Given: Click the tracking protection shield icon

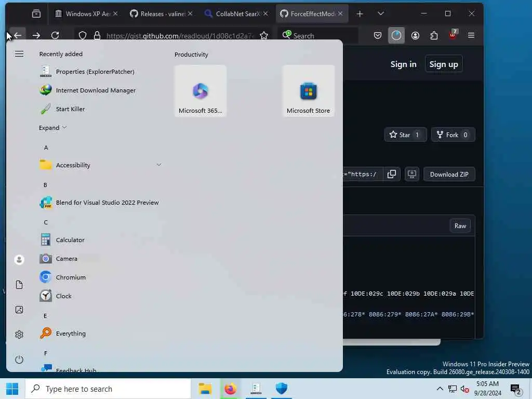Looking at the screenshot, I should click(x=83, y=35).
